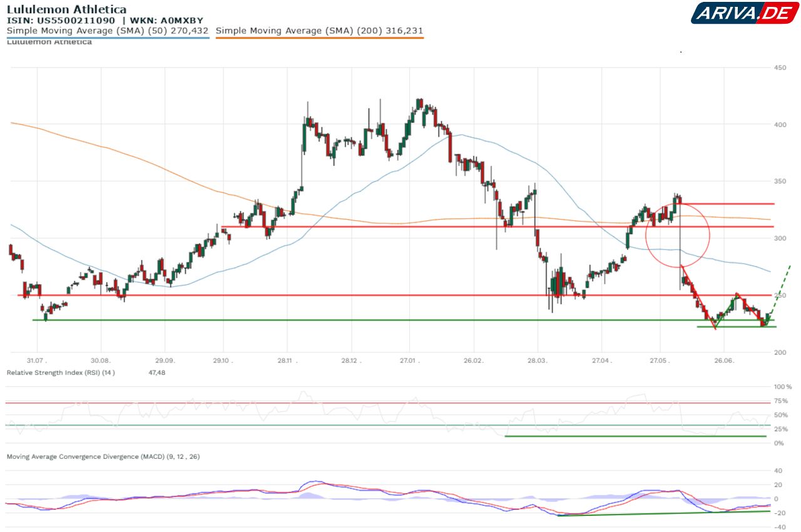
Task: Select the Simple Moving Average (SMA) (50) legend entry
Action: pyautogui.click(x=108, y=30)
